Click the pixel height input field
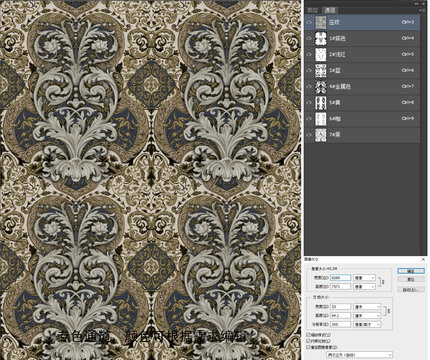 (340, 286)
